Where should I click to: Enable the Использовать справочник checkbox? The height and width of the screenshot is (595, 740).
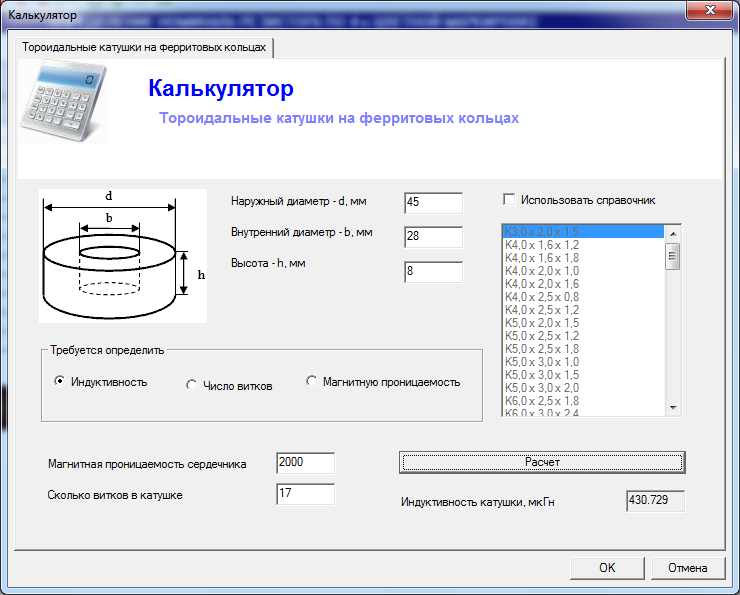point(509,200)
